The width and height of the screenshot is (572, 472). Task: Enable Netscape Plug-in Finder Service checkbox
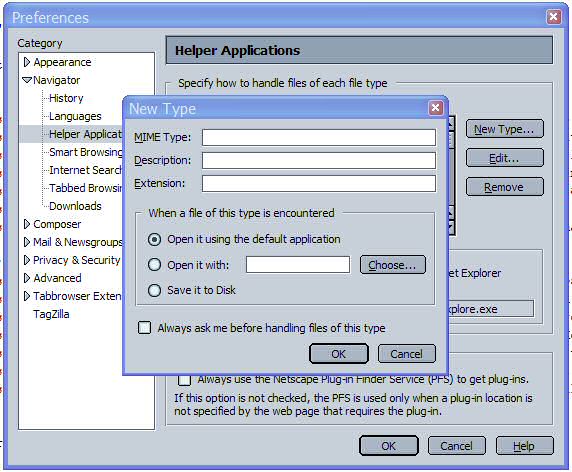click(x=184, y=380)
